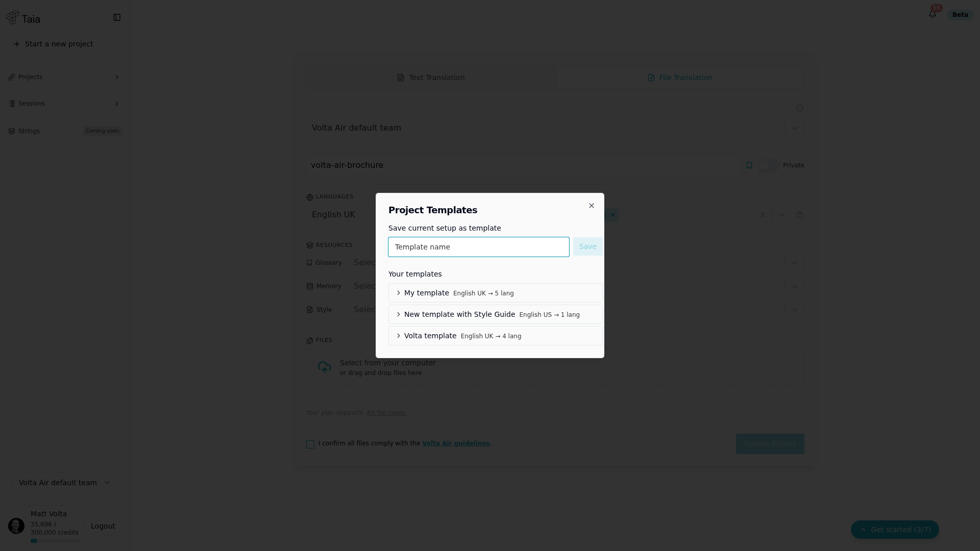
Task: Click Save template button
Action: [x=587, y=246]
